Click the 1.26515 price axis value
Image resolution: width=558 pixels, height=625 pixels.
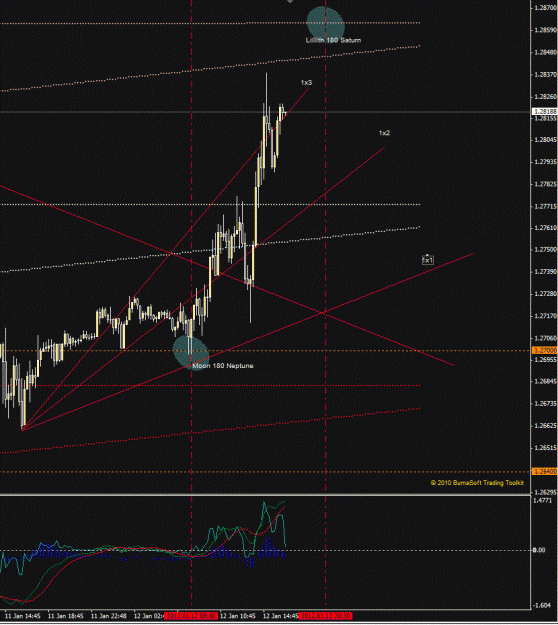(x=545, y=448)
